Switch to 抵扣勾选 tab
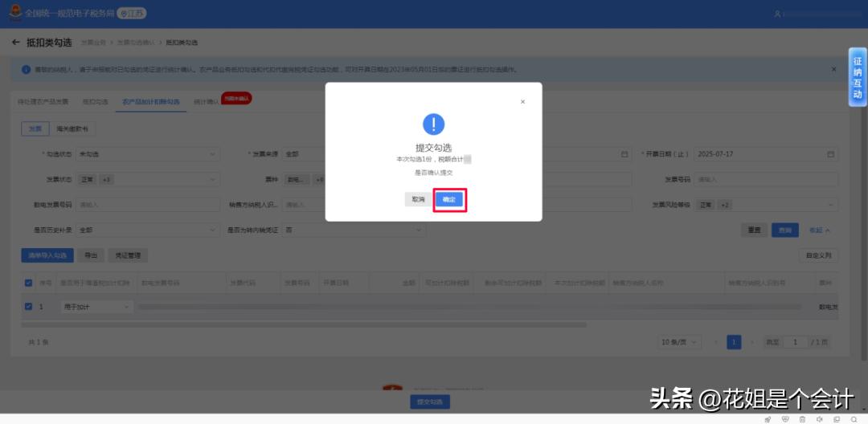Image resolution: width=868 pixels, height=424 pixels. pyautogui.click(x=95, y=102)
